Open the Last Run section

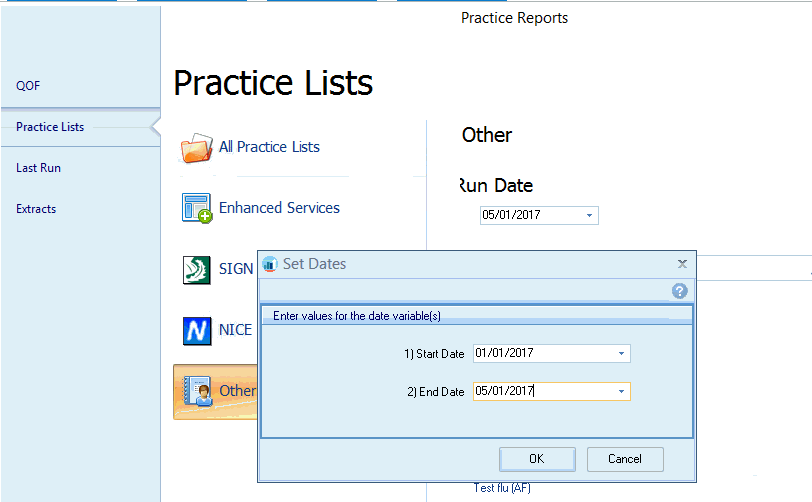coord(38,168)
